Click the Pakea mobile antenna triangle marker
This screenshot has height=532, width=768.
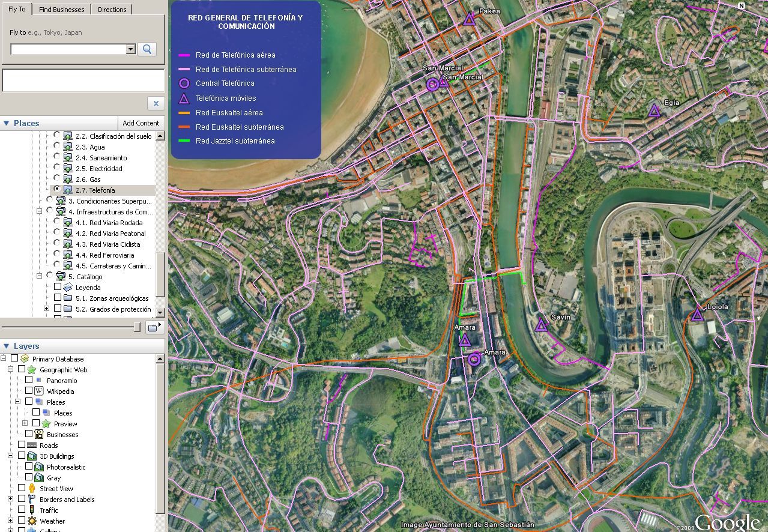[x=469, y=20]
